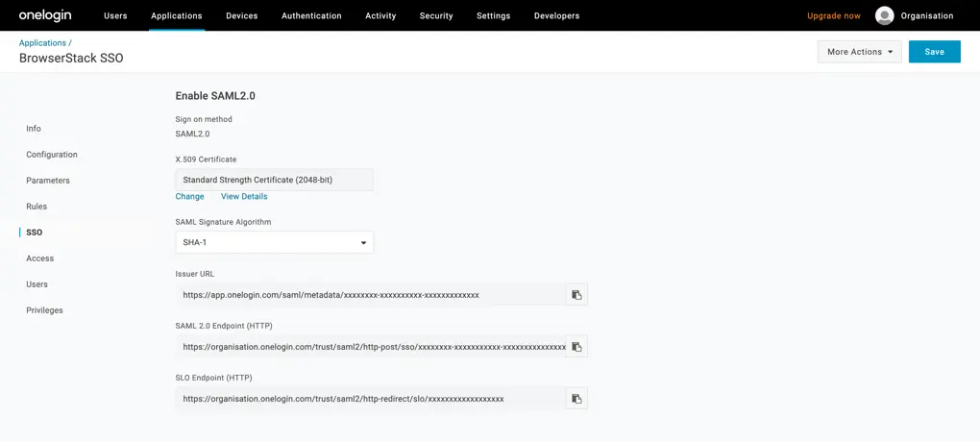The image size is (980, 442).
Task: Open the Users menu in top navigation
Action: (x=115, y=16)
